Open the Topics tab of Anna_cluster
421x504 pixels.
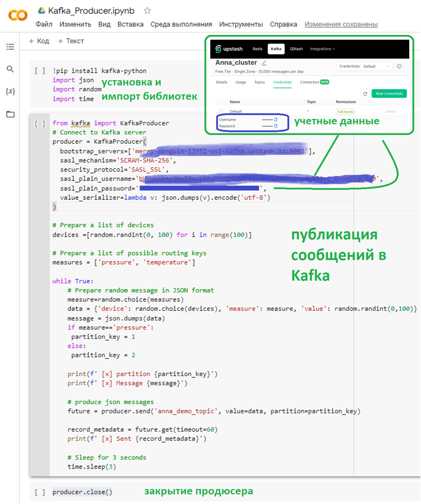(x=260, y=82)
